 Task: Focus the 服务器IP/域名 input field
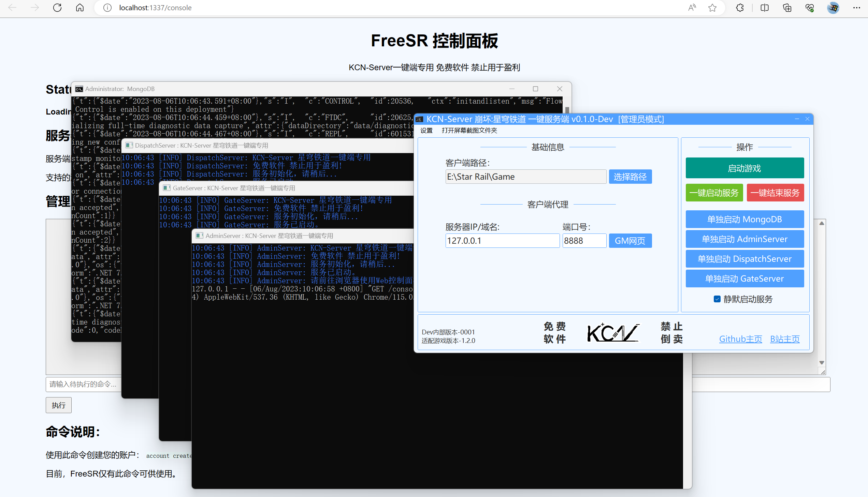(x=502, y=241)
